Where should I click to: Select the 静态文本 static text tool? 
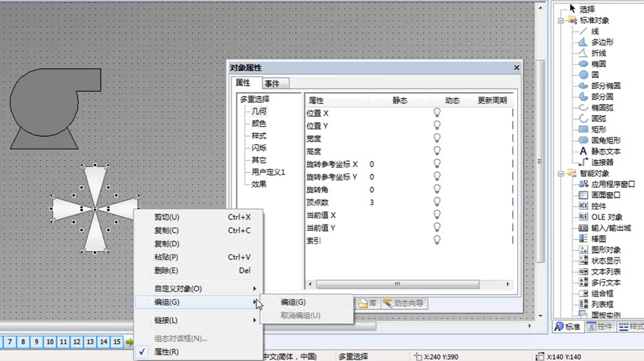tap(583, 151)
